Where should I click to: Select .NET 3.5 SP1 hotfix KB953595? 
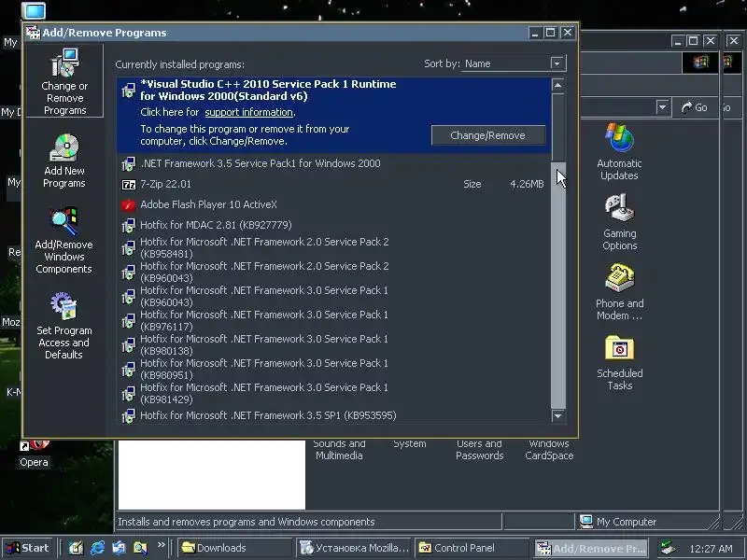(333, 415)
